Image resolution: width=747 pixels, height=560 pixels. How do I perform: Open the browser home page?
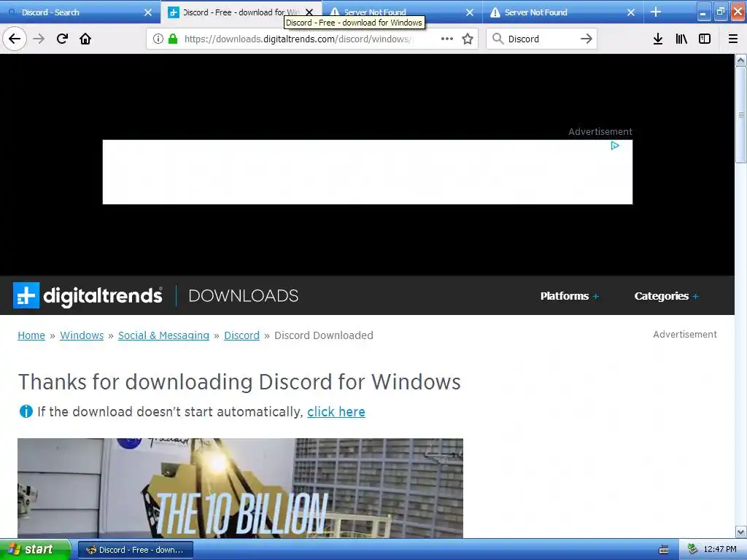[x=85, y=39]
